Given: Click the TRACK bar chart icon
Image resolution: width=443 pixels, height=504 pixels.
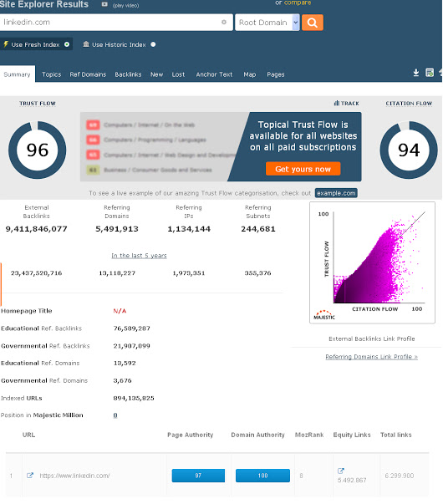Looking at the screenshot, I should 336,103.
